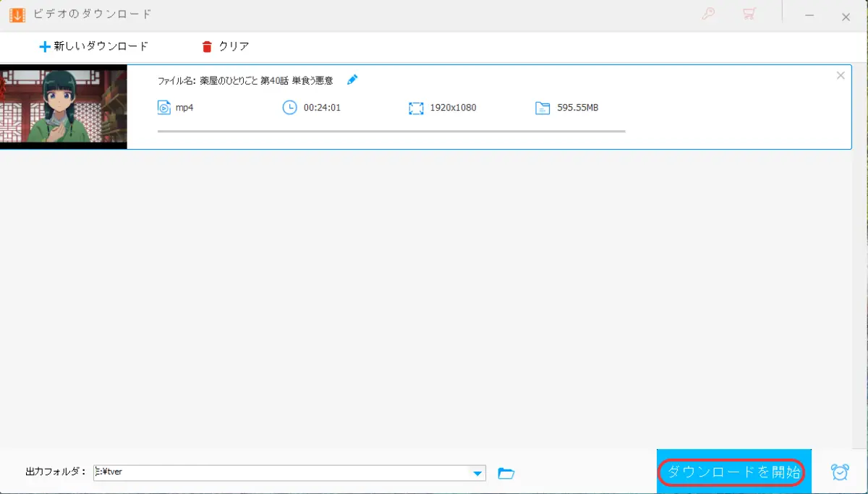Image resolution: width=868 pixels, height=494 pixels.
Task: Click the file size folder icon
Action: pos(542,108)
